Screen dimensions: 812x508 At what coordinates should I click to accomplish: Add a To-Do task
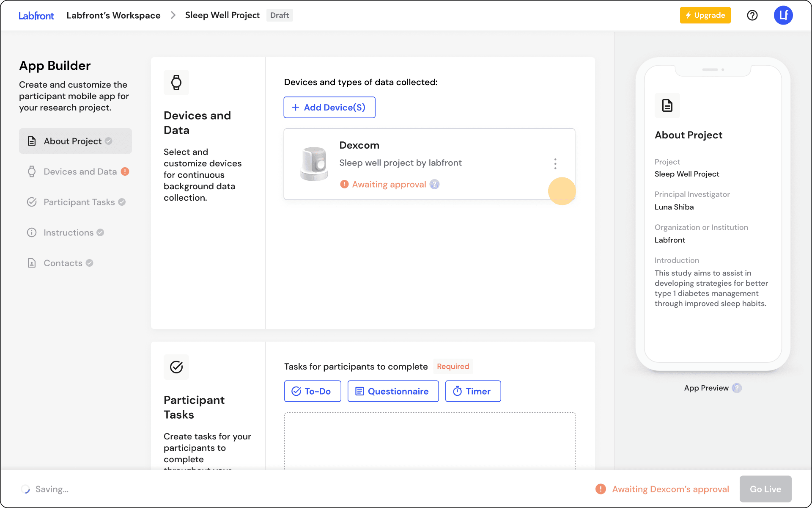[x=313, y=391]
